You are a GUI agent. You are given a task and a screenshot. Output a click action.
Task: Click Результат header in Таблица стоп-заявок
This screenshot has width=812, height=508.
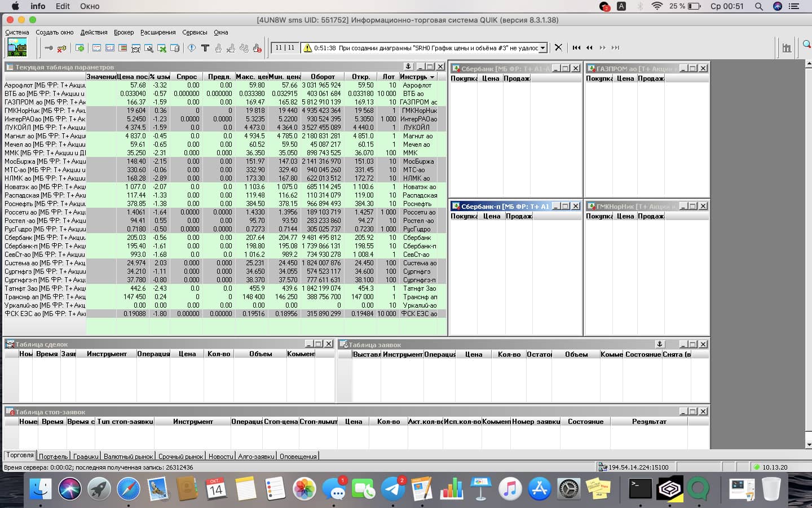[649, 422]
